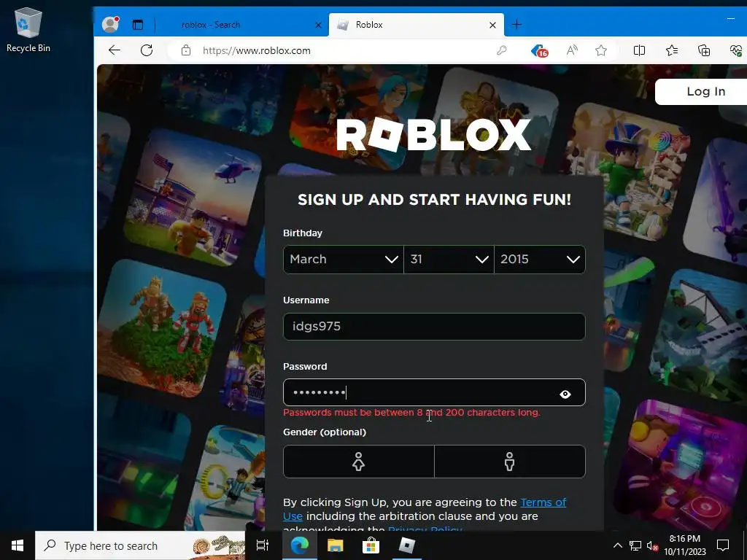This screenshot has height=560, width=747.
Task: Click SIGN UP AND START HAVING FUN heading
Action: (x=434, y=200)
